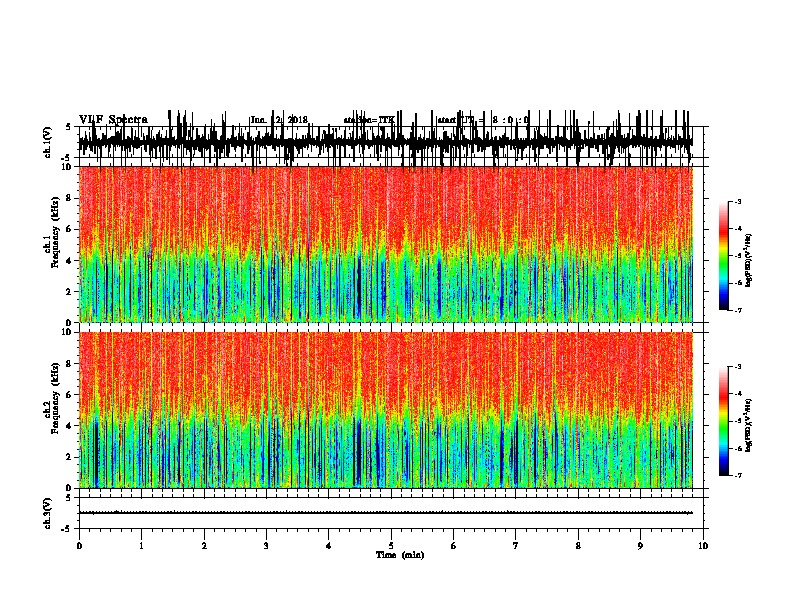Click the ch.3 flat waveform trace
Image resolution: width=792 pixels, height=612 pixels.
[x=385, y=513]
